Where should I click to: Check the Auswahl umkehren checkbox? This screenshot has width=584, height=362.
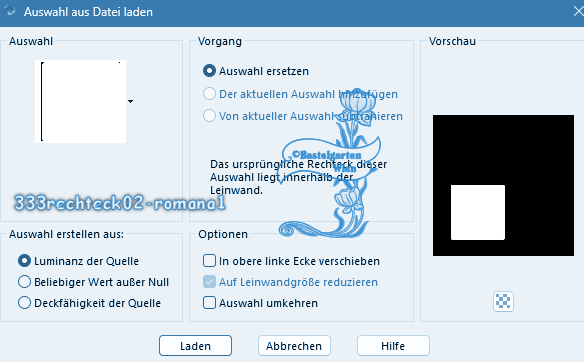209,303
